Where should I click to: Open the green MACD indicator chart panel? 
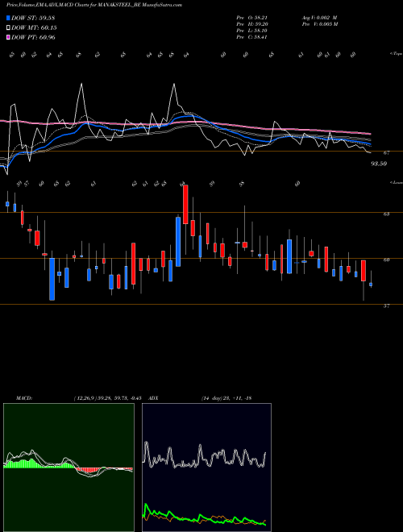(x=69, y=468)
